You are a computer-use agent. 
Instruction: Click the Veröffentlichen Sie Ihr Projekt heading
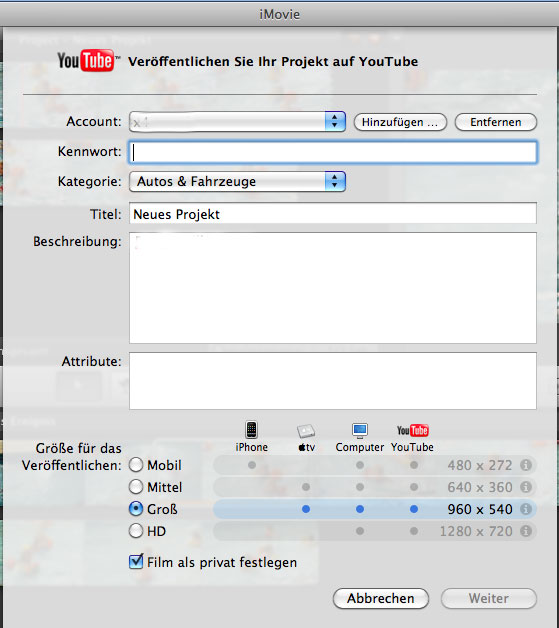tap(273, 61)
